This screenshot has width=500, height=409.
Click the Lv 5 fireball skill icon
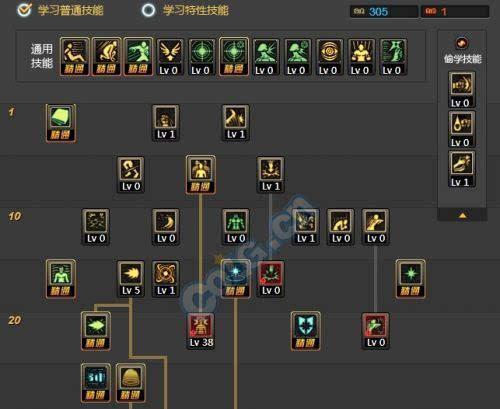[x=131, y=279]
